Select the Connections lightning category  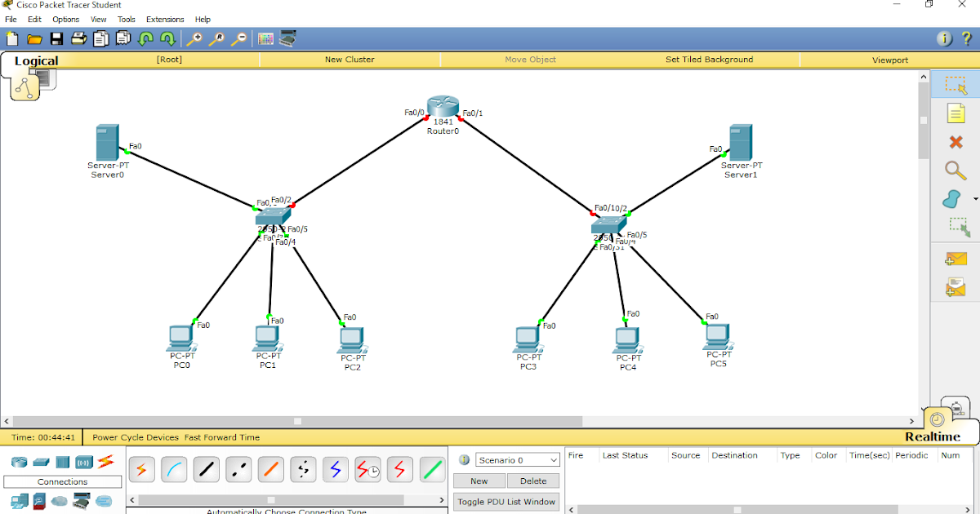105,462
